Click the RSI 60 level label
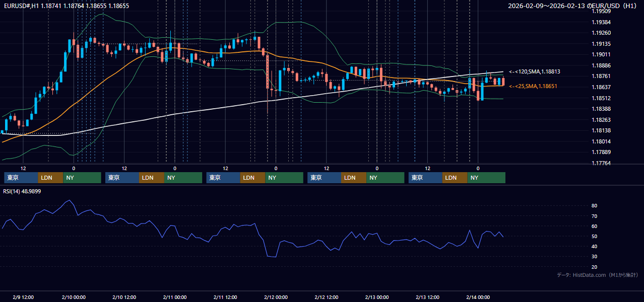This screenshot has height=302, width=644. coord(595,226)
